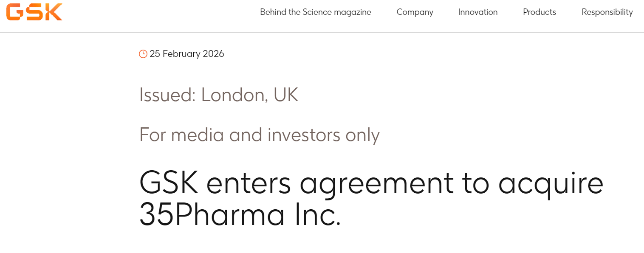Open the Innovation menu
Image resolution: width=644 pixels, height=253 pixels.
[477, 12]
